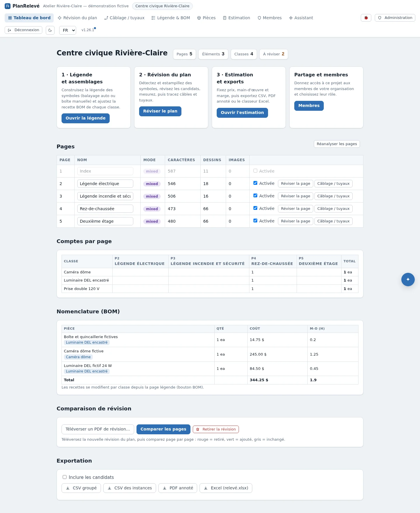Click the bug report icon button

coord(366,18)
